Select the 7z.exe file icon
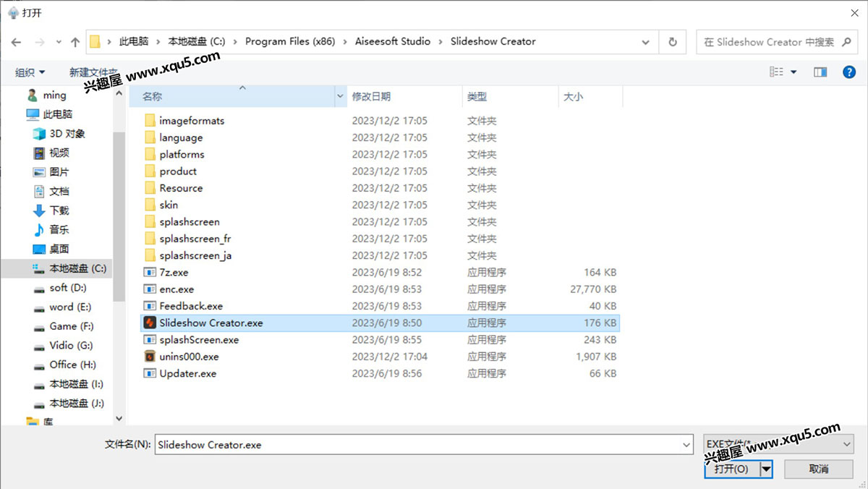 [150, 273]
